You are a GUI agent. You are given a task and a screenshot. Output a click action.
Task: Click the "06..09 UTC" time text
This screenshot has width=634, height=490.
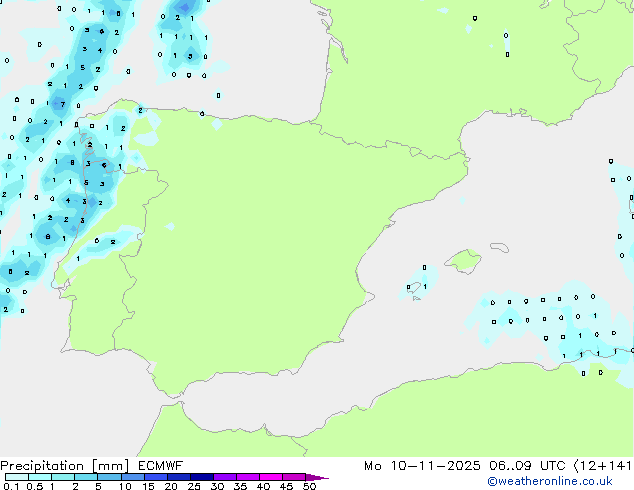527,466
